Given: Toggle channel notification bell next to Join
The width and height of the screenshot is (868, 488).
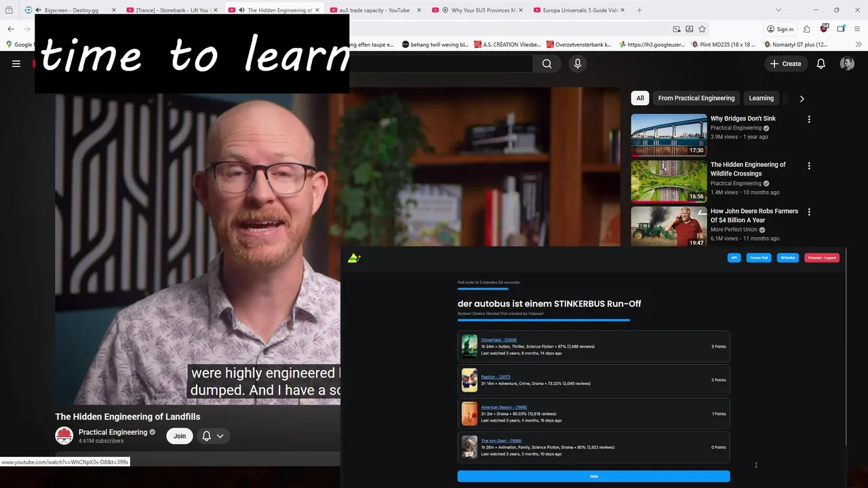Looking at the screenshot, I should [206, 436].
